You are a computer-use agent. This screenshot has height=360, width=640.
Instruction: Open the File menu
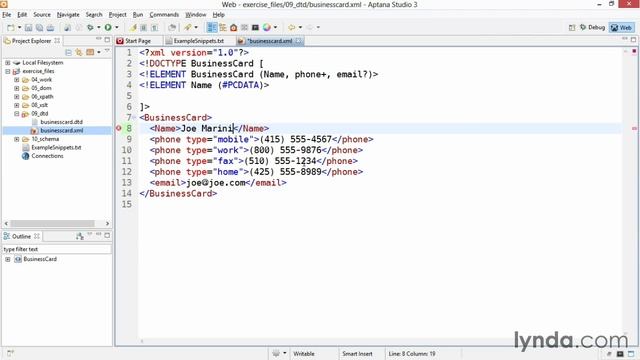click(x=7, y=15)
